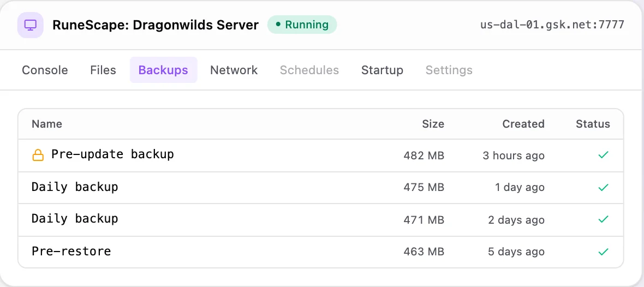Click the checkmark in the 475 MB row

point(603,187)
